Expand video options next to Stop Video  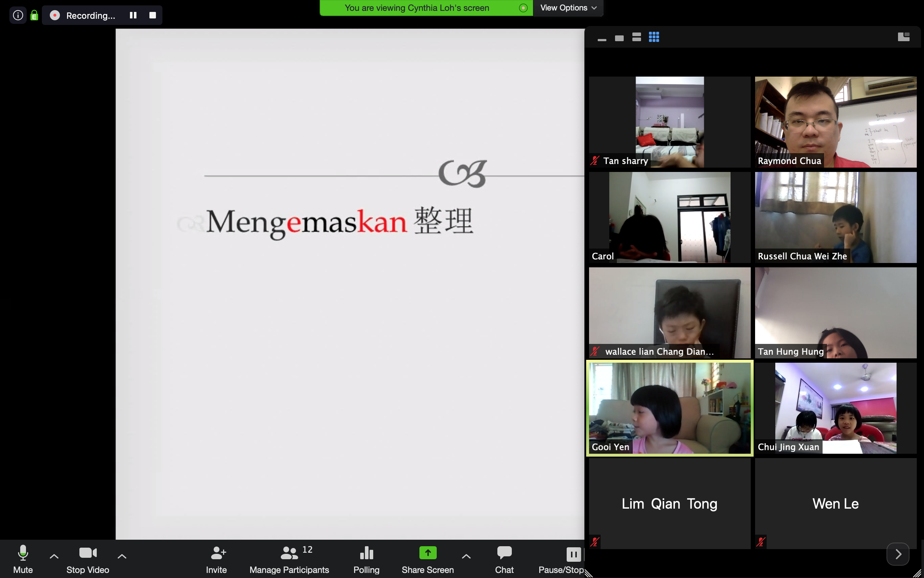point(122,557)
